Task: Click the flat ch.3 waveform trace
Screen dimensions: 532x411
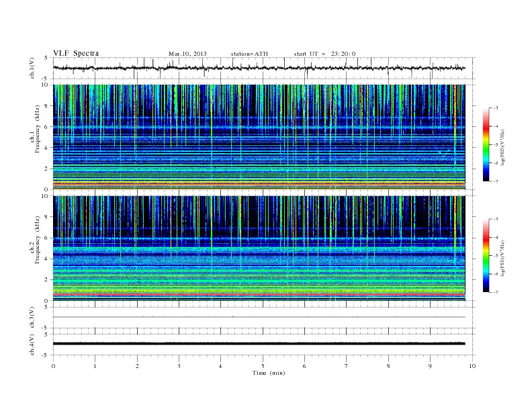Action: 259,317
